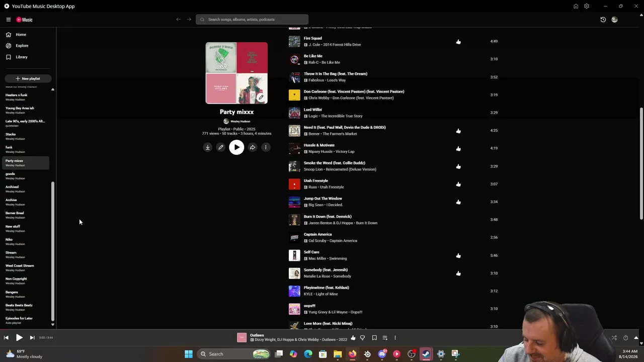Edit playlist cover art pencil icon
The image size is (644, 362).
coord(261,98)
